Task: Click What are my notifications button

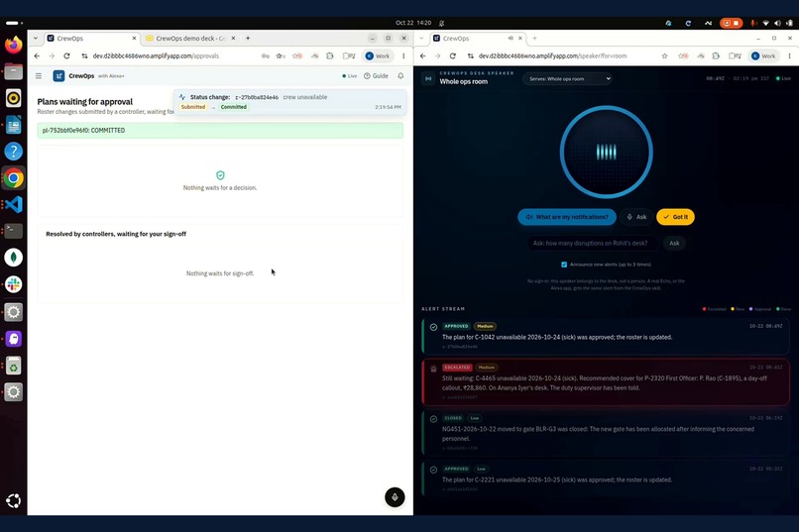Action: 567,217
